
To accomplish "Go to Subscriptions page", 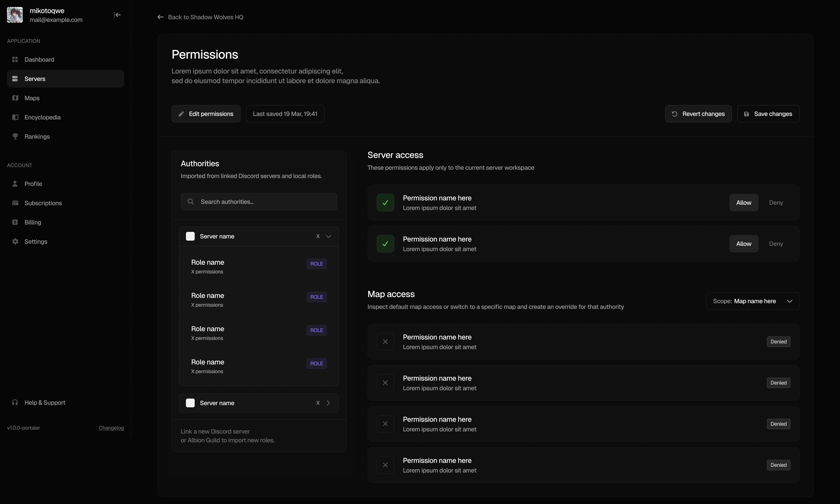I will pyautogui.click(x=66, y=203).
